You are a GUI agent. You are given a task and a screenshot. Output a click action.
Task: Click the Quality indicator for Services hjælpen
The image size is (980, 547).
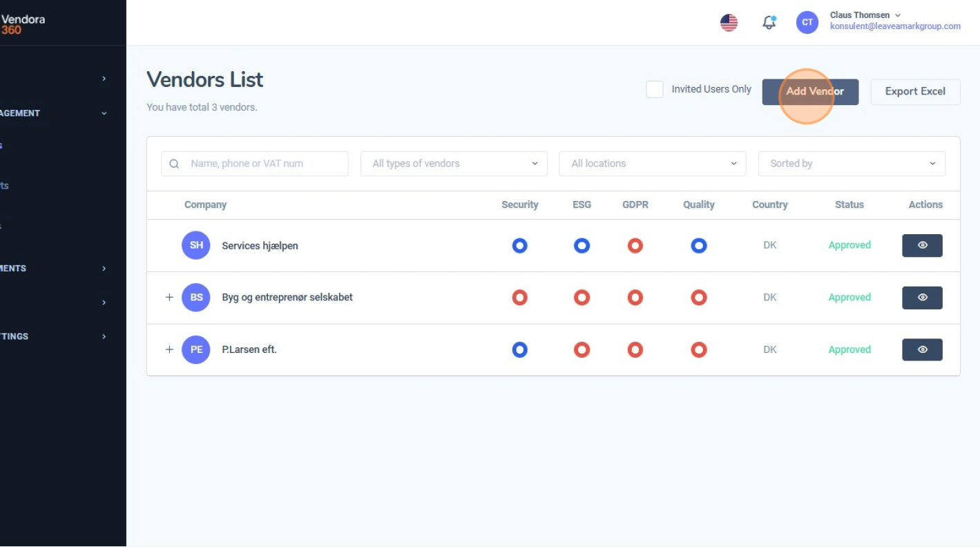(698, 245)
